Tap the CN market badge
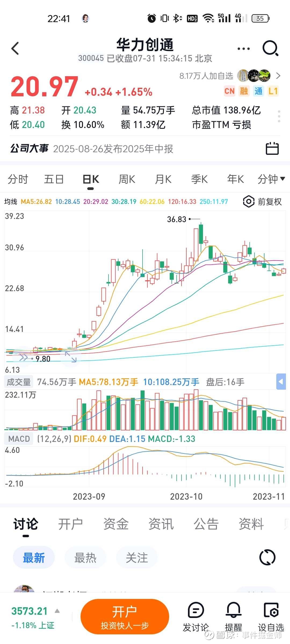 (x=230, y=91)
